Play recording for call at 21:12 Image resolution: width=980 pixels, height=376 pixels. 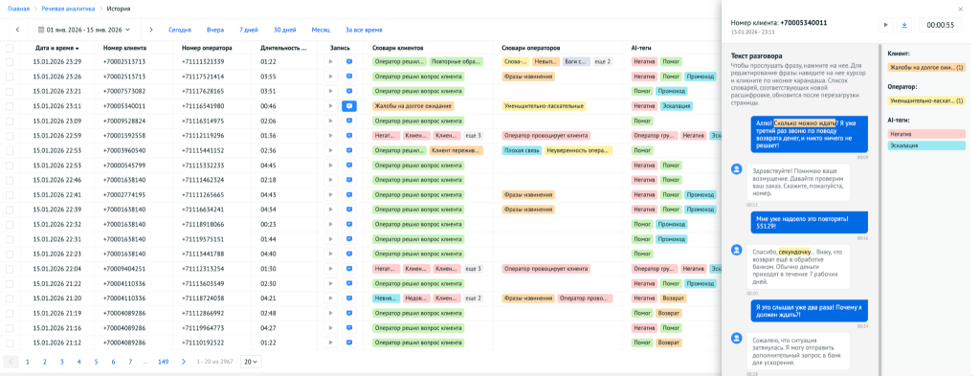(330, 343)
